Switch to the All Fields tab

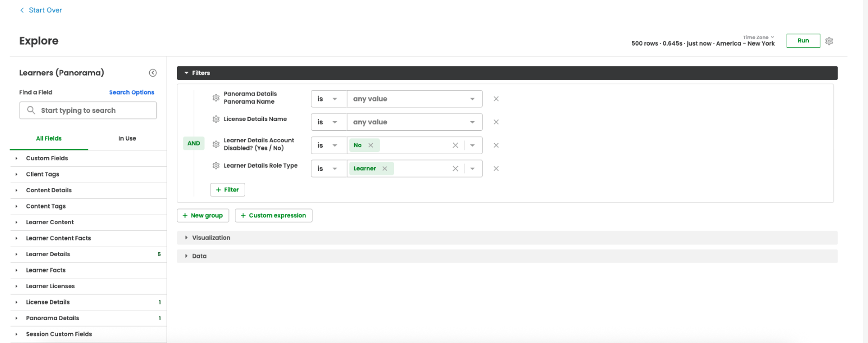(x=49, y=138)
